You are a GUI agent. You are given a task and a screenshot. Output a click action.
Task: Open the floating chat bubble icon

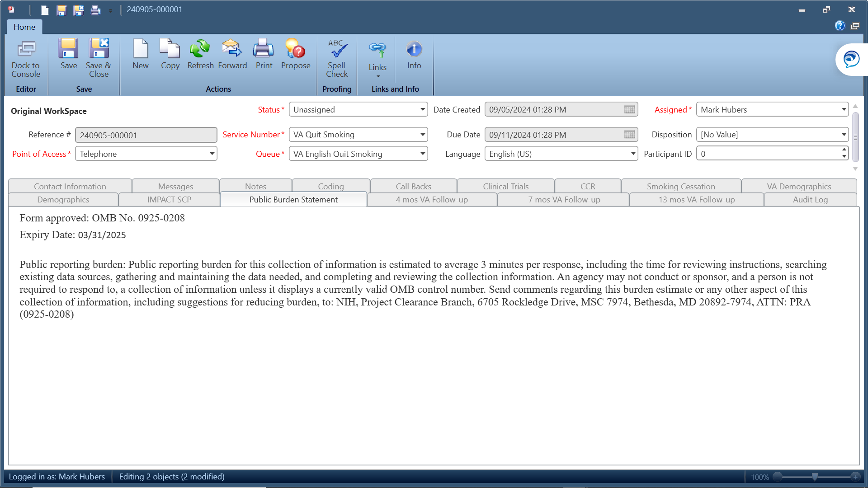click(x=851, y=59)
